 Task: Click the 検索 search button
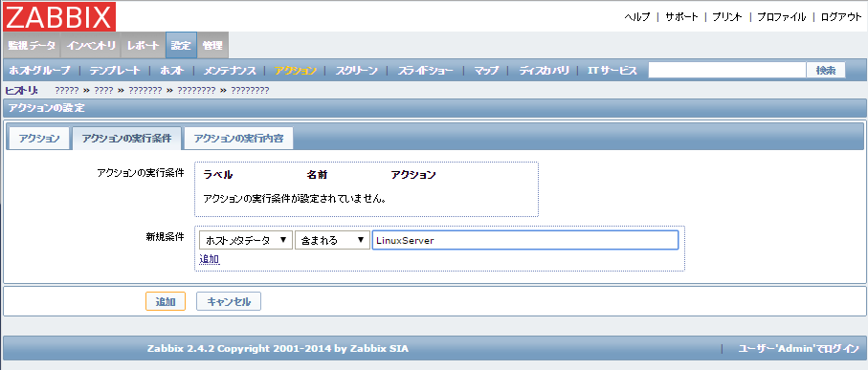coord(826,70)
